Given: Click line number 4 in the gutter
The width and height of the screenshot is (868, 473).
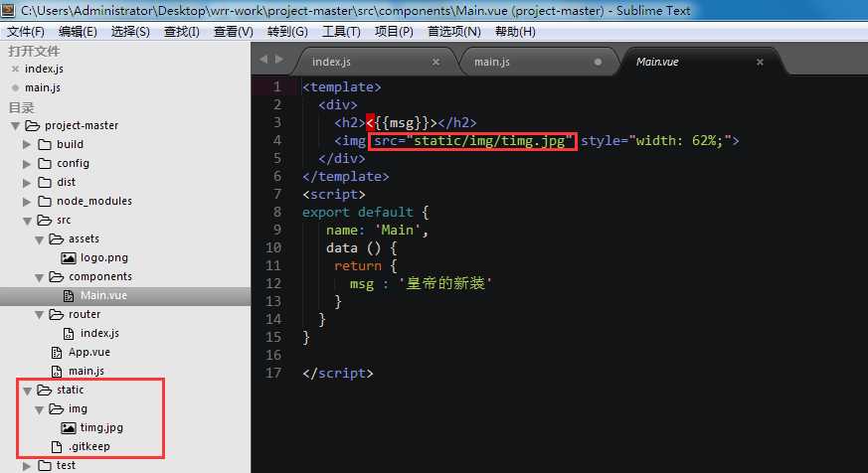Looking at the screenshot, I should click(276, 140).
